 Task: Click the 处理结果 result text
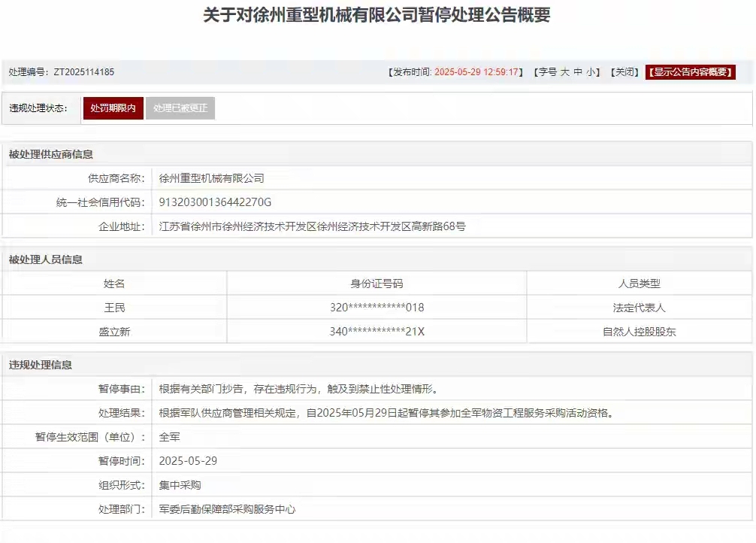[387, 413]
